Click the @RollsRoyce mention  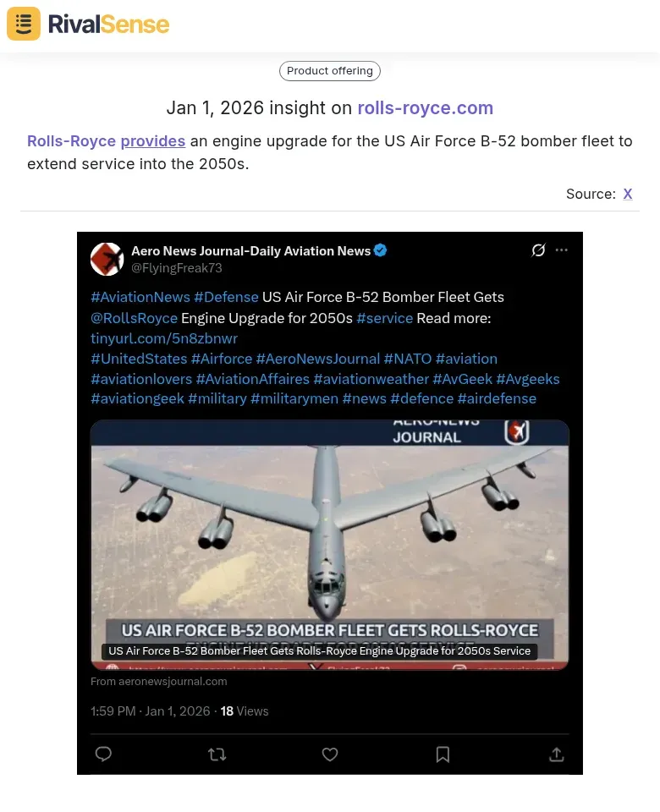pyautogui.click(x=135, y=318)
